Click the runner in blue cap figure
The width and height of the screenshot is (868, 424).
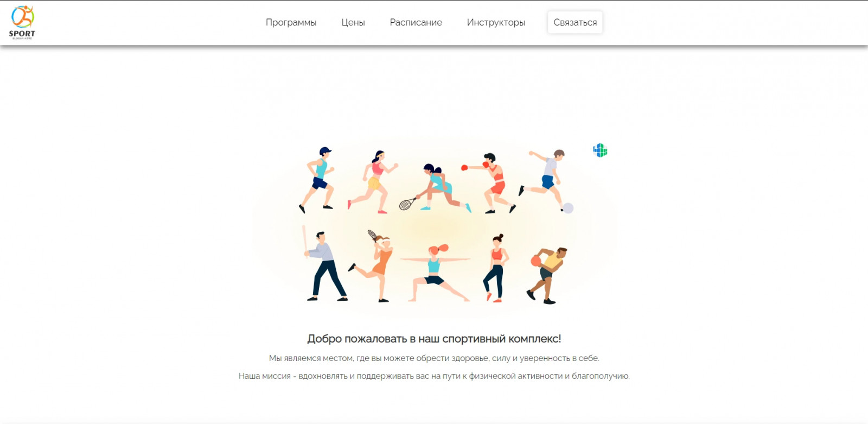pyautogui.click(x=318, y=179)
